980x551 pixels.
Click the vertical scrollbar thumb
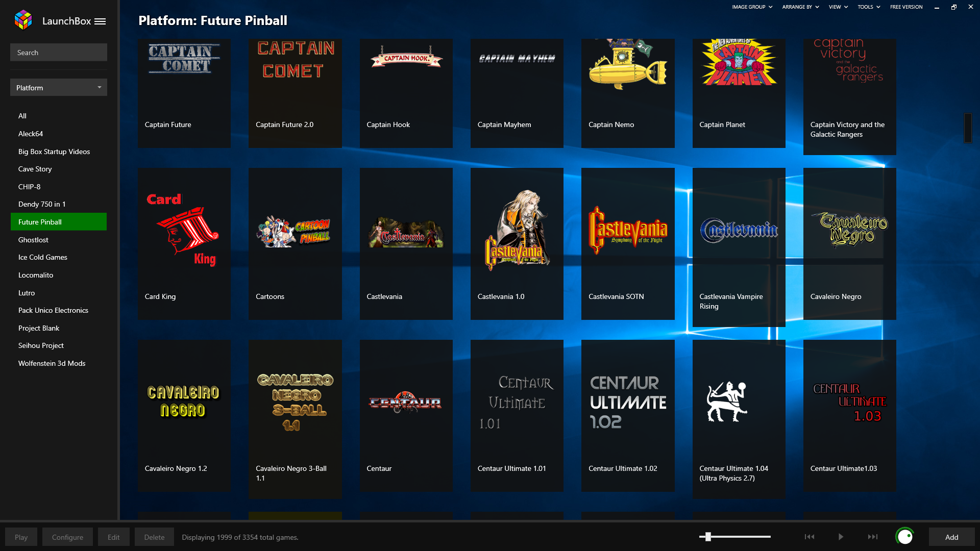pos(968,128)
